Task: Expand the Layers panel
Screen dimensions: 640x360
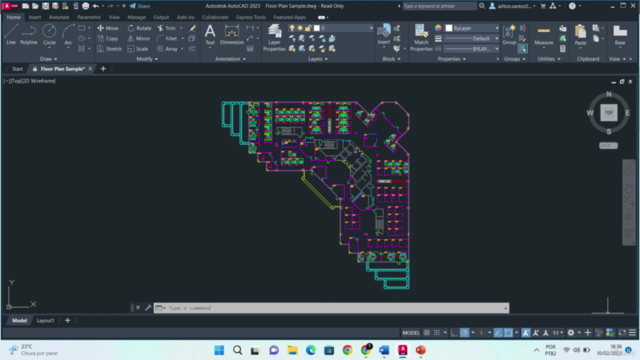Action: click(318, 59)
